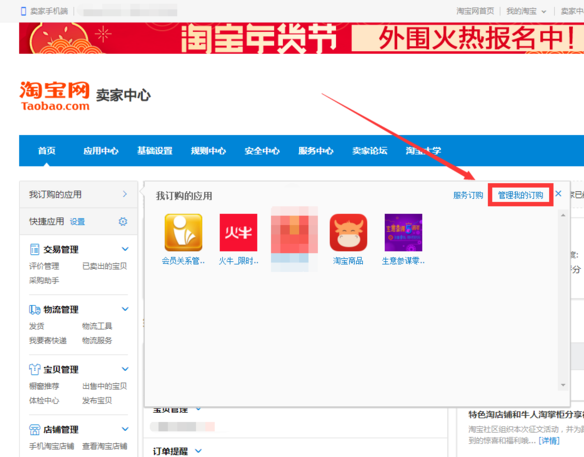584x457 pixels.
Task: Click the 交易管理 clipboard icon
Action: 34,249
